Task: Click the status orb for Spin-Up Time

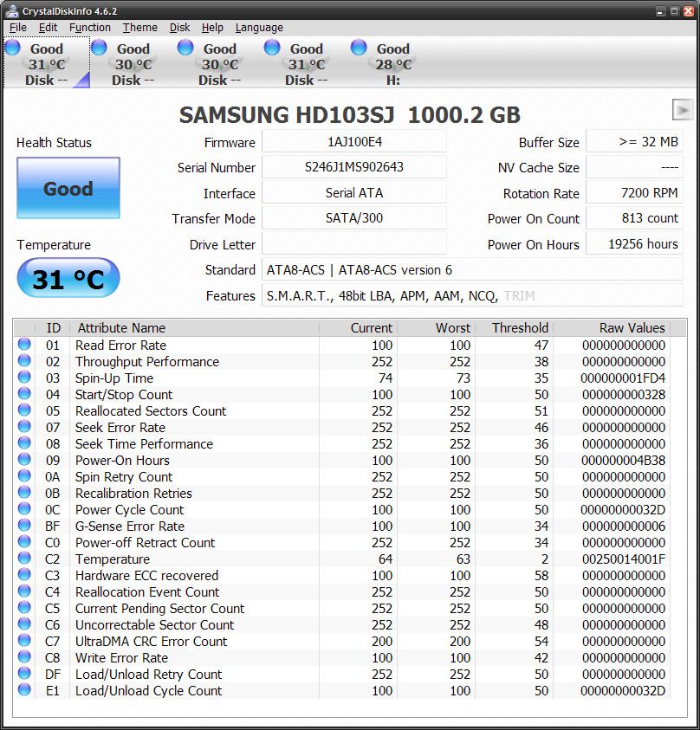Action: [x=24, y=378]
